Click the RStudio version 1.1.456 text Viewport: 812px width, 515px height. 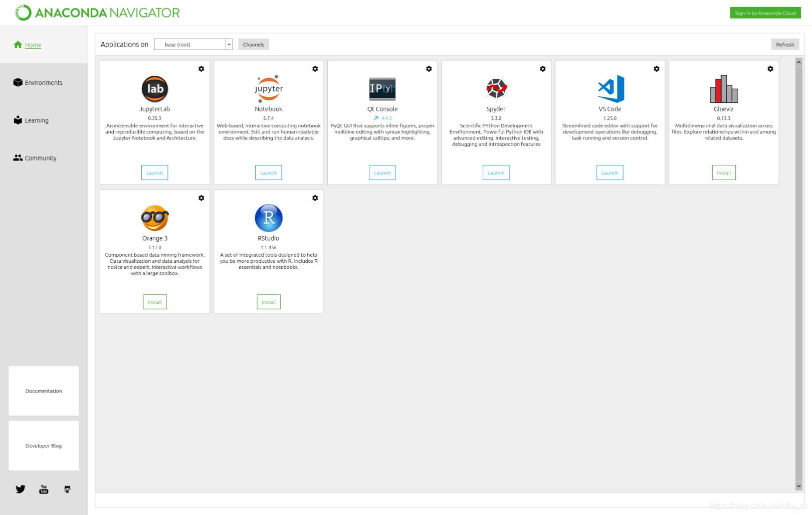[269, 248]
